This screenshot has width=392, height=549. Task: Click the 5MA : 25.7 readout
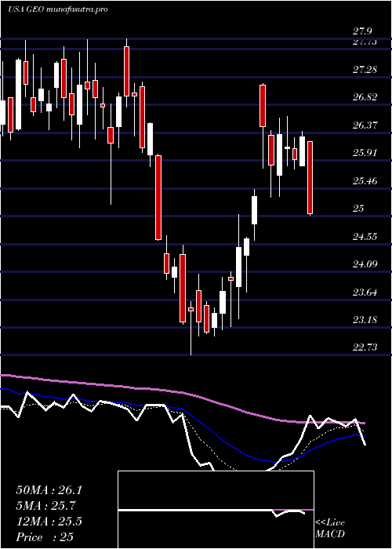tap(46, 506)
